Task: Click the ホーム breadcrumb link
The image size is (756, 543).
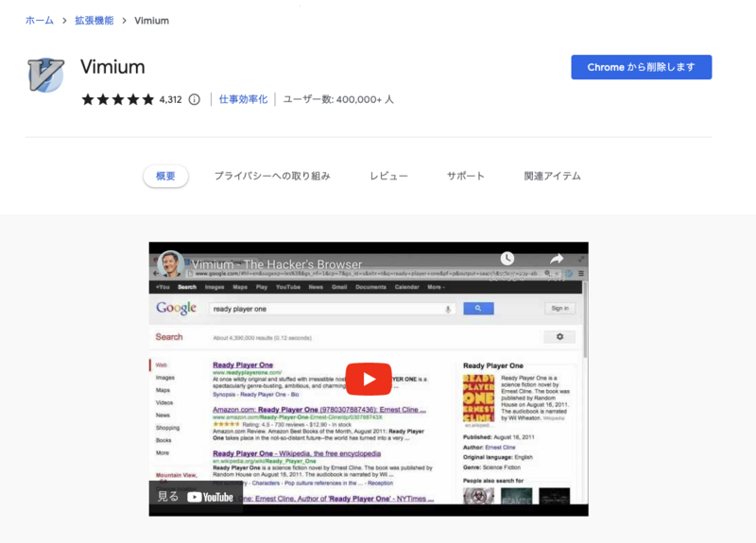Action: [x=40, y=21]
